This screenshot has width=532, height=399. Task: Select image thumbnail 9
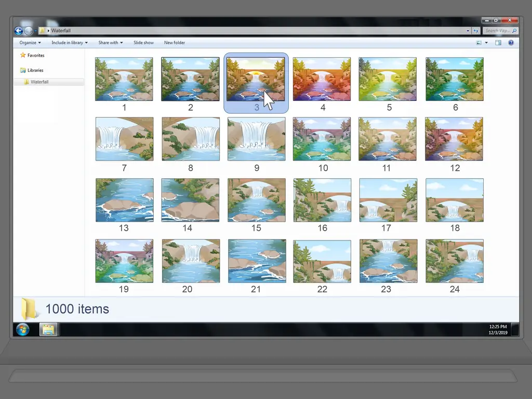(257, 139)
